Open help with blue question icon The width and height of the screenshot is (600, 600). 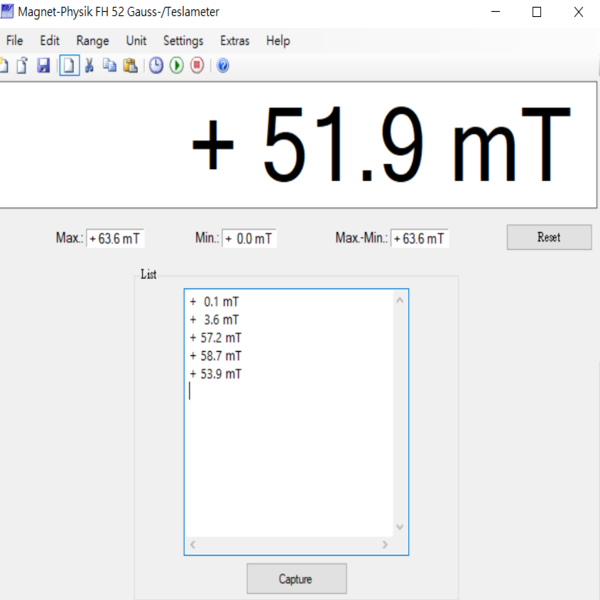click(222, 66)
